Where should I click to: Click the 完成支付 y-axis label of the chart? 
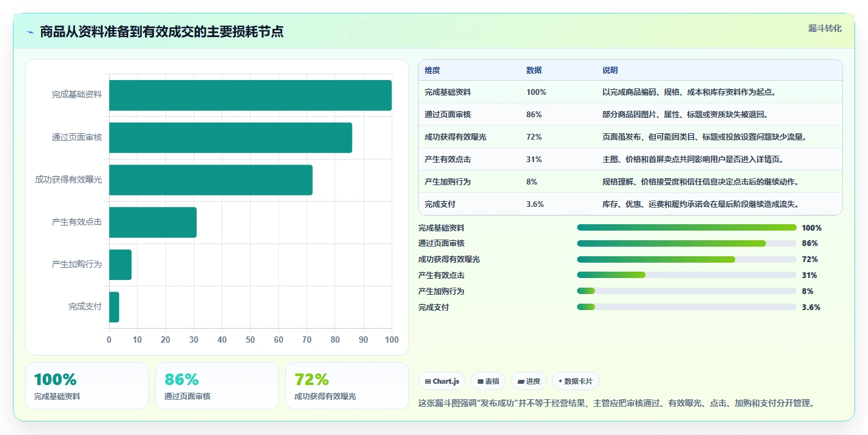85,307
